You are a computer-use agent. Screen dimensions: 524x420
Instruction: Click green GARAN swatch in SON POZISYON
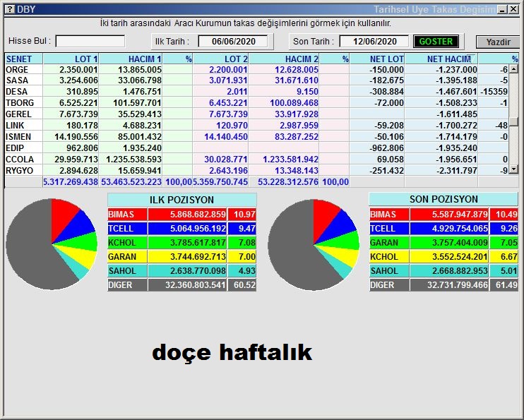coord(389,243)
